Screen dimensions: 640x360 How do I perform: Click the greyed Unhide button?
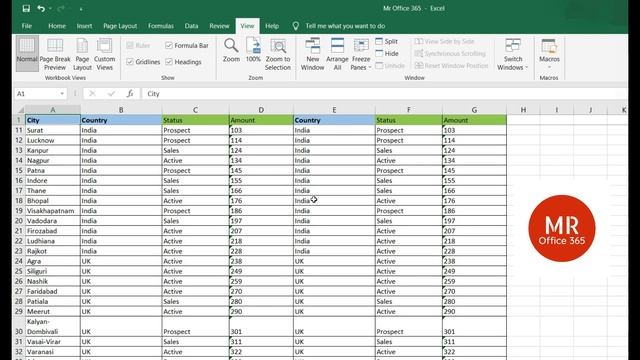pos(390,65)
